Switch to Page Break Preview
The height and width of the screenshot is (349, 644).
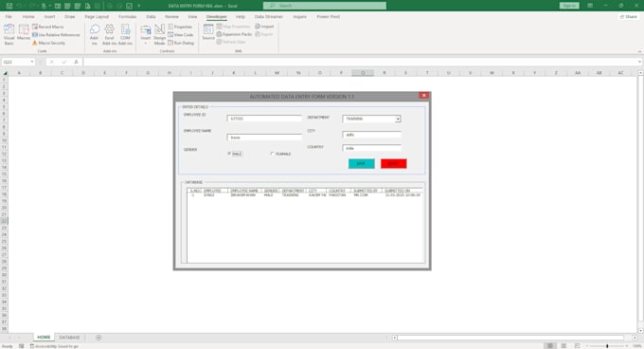pyautogui.click(x=577, y=346)
